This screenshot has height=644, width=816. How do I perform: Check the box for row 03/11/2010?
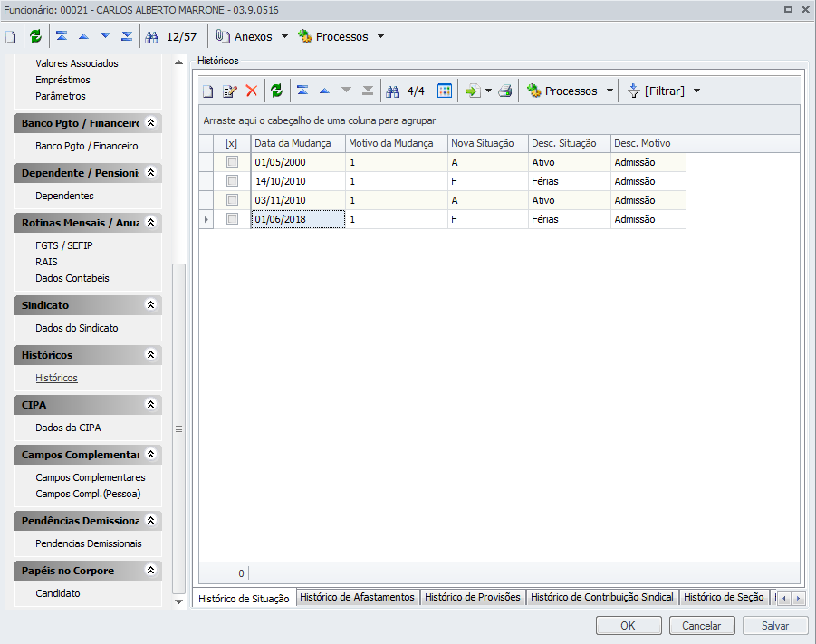click(232, 200)
